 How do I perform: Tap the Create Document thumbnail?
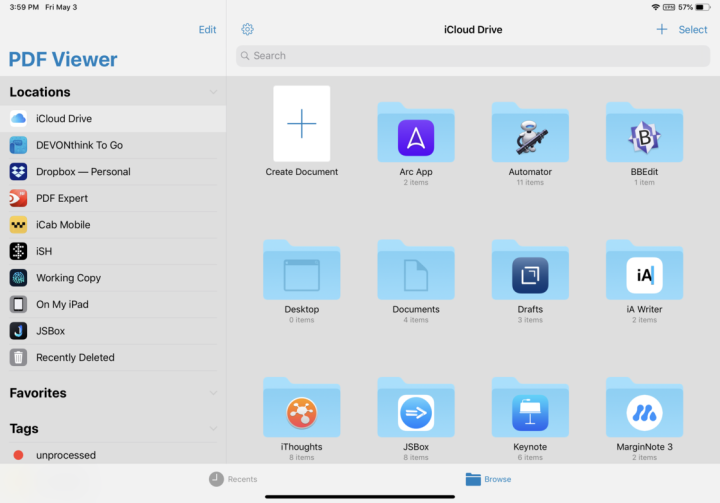point(302,124)
